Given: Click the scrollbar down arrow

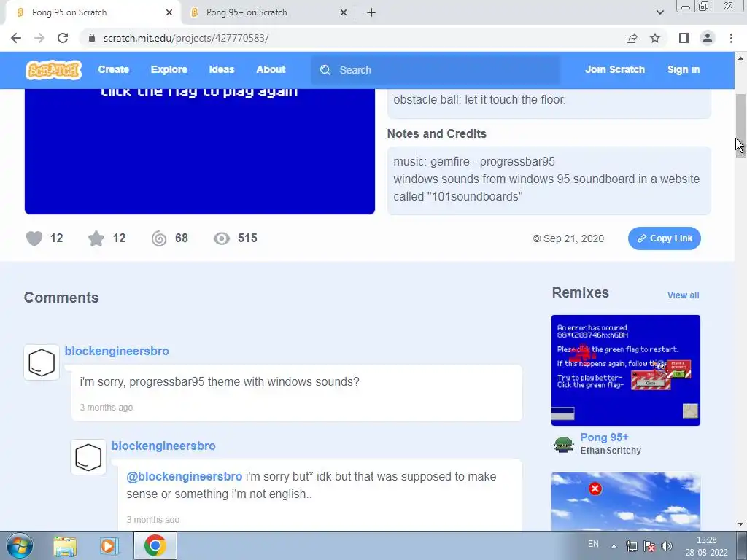Looking at the screenshot, I should (x=741, y=524).
